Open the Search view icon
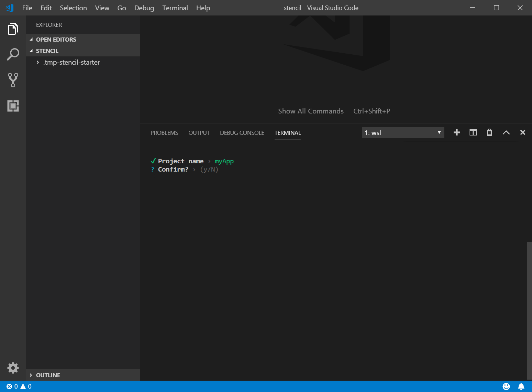Screen dimensions: 532x392 coord(13,54)
